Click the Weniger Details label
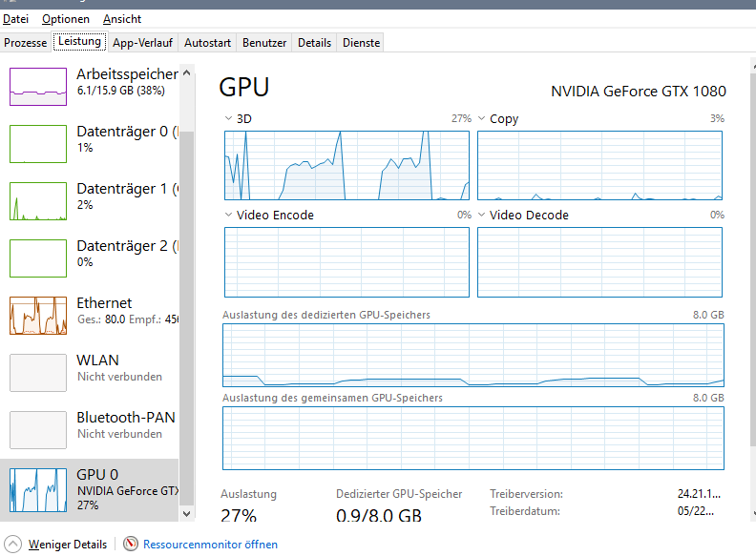756x556 pixels. [x=68, y=545]
